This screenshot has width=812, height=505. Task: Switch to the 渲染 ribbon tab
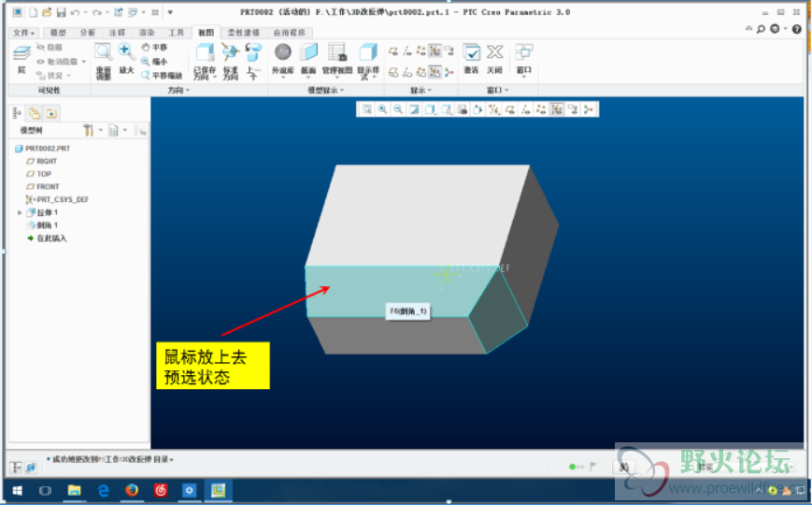(147, 33)
